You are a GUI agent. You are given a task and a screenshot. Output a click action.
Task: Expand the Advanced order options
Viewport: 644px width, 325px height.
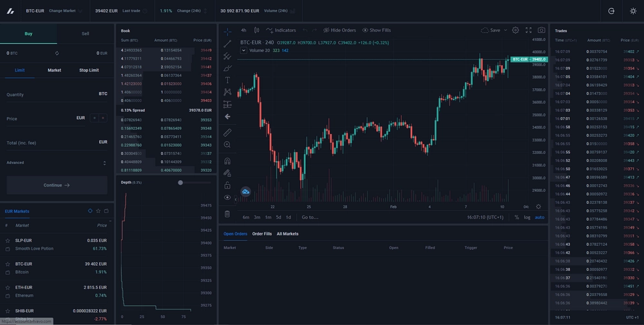click(x=57, y=163)
